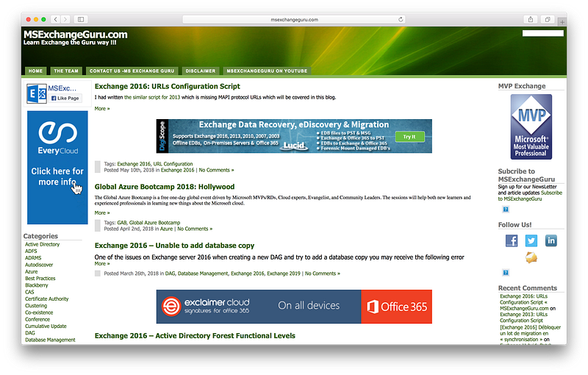The image size is (588, 375).
Task: Select Cumulative Update category
Action: (x=46, y=326)
